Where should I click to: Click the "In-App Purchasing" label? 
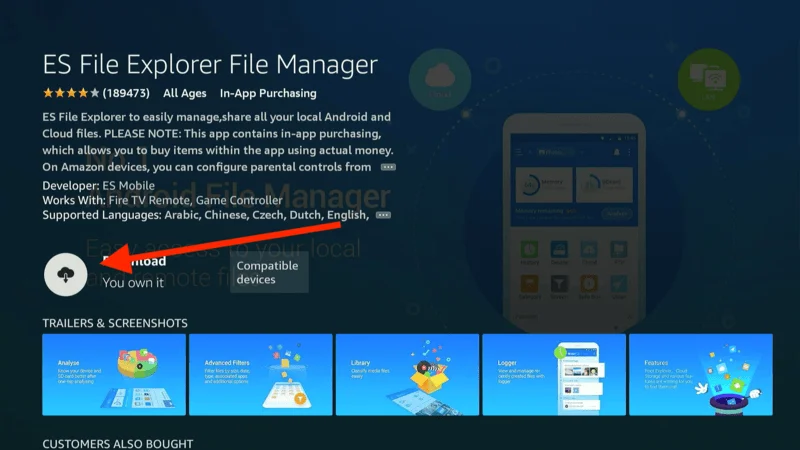click(x=268, y=93)
